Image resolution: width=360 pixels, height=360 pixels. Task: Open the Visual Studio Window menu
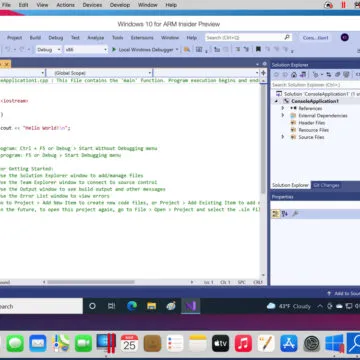(170, 38)
